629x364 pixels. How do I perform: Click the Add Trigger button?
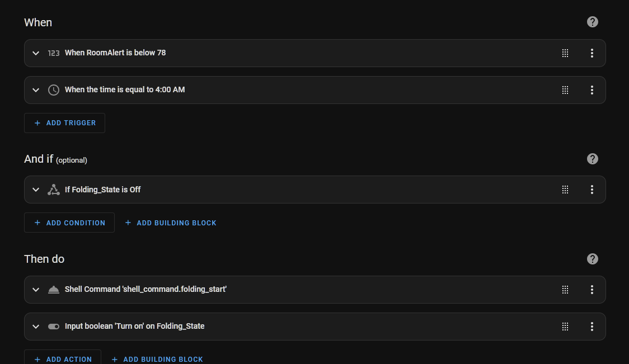(64, 123)
